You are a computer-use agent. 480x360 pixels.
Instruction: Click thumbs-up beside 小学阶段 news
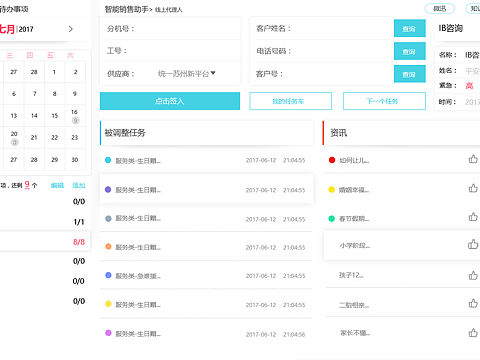click(x=473, y=244)
